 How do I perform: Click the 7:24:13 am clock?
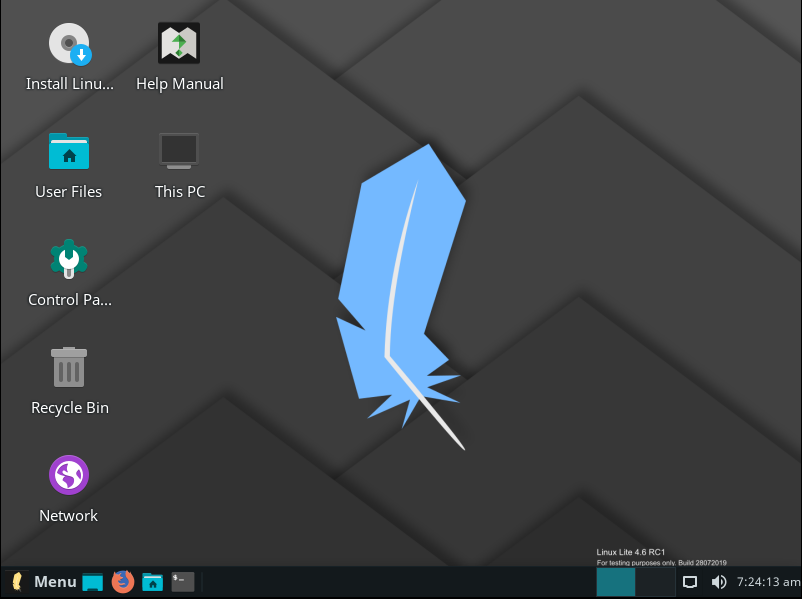pyautogui.click(x=768, y=582)
